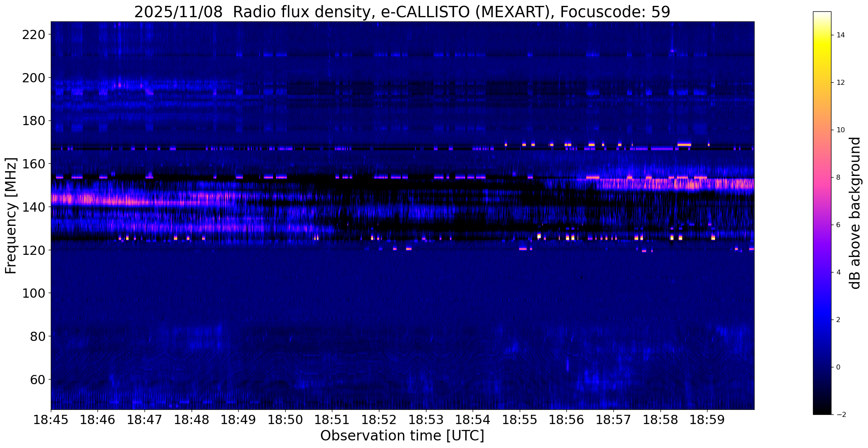868x448 pixels.
Task: Click the 18:58 time tick label
Action: tap(660, 420)
